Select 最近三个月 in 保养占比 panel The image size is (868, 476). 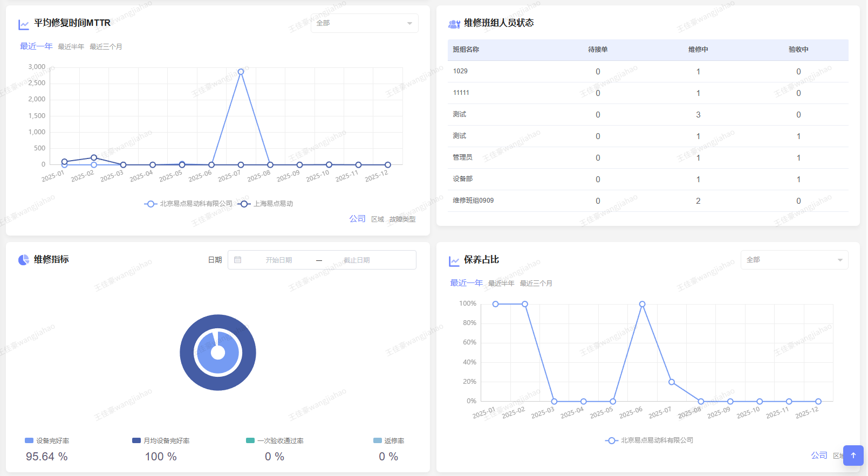click(x=536, y=284)
